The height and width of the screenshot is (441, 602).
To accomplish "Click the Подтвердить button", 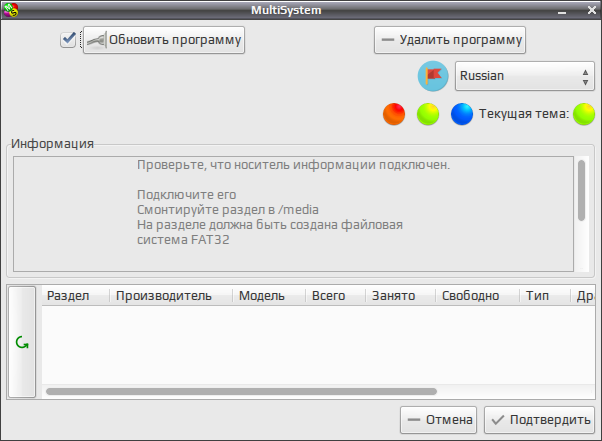I will [x=539, y=420].
